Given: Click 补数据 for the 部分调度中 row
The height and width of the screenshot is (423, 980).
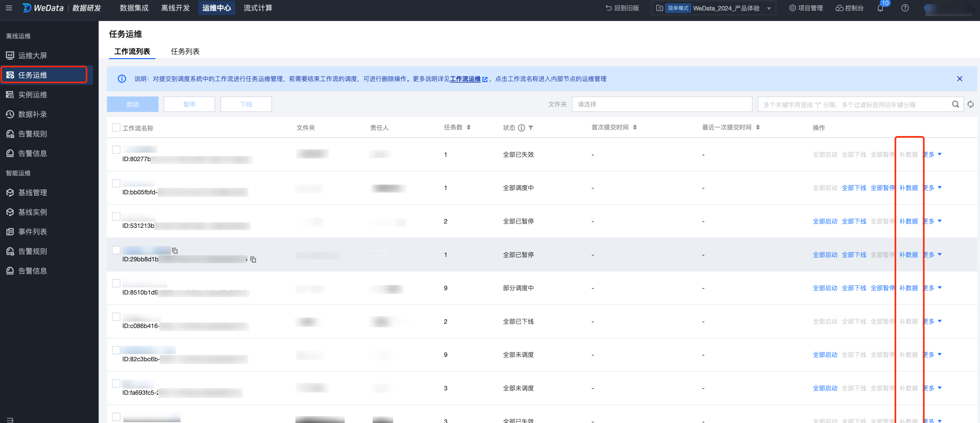Looking at the screenshot, I should click(x=908, y=288).
